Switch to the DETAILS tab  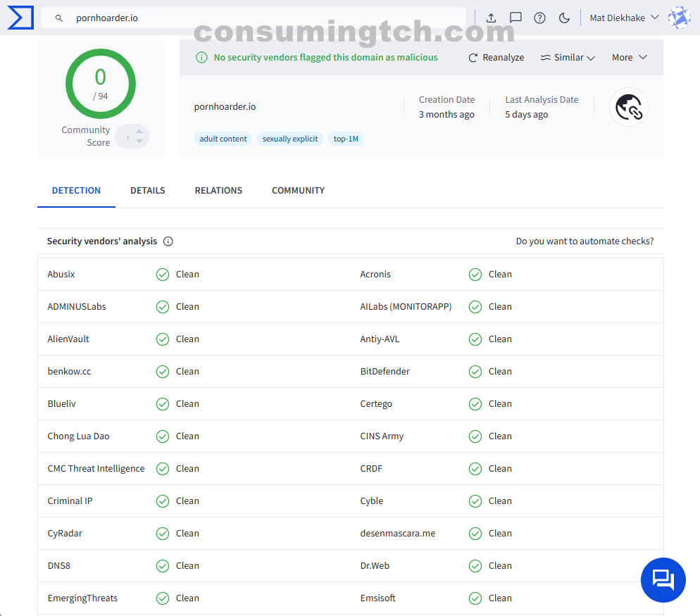(x=148, y=191)
